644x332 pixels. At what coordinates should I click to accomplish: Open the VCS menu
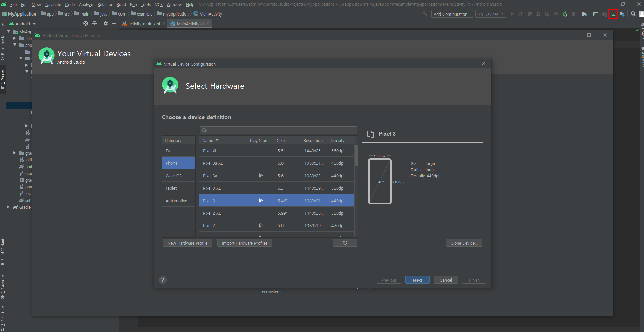tap(159, 4)
